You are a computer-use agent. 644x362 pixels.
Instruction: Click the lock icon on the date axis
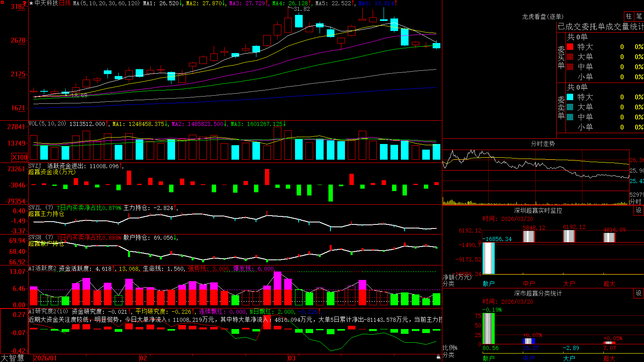(x=438, y=357)
